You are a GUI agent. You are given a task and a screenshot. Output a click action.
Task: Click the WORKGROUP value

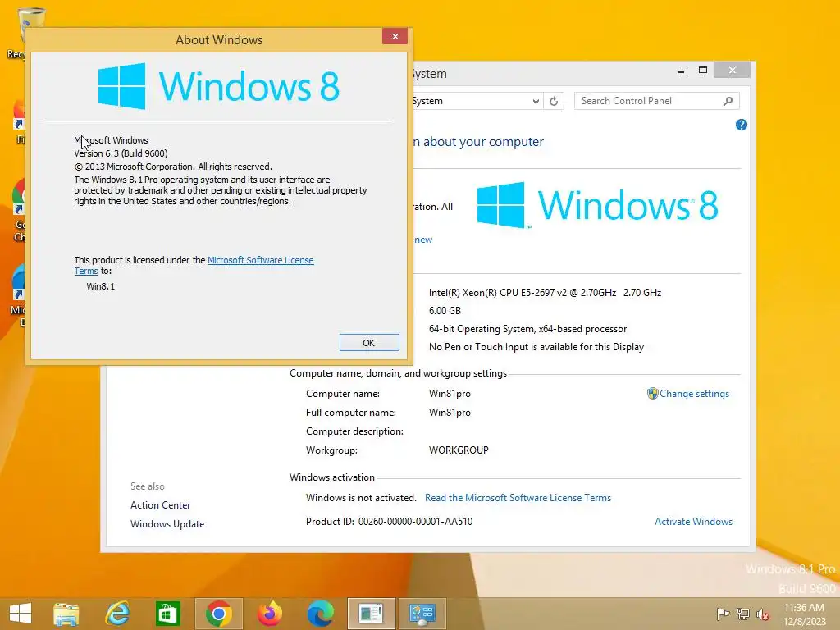(459, 450)
